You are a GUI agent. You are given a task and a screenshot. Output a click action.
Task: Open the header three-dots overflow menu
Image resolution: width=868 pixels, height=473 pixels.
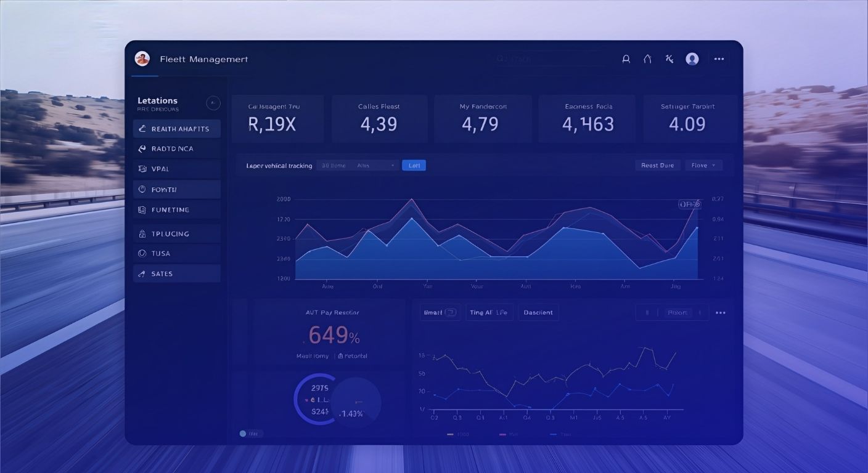[719, 59]
